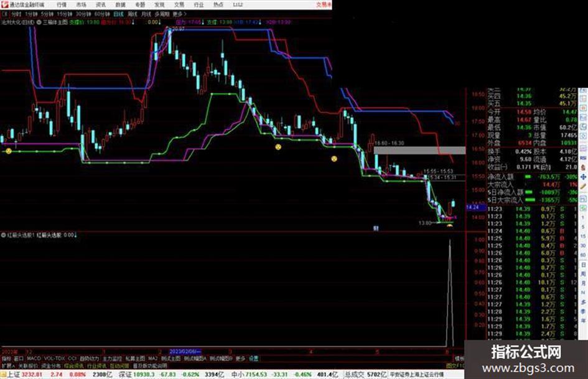This screenshot has width=588, height=379.
Task: Open the 行业资讯 tab
Action: 96,365
